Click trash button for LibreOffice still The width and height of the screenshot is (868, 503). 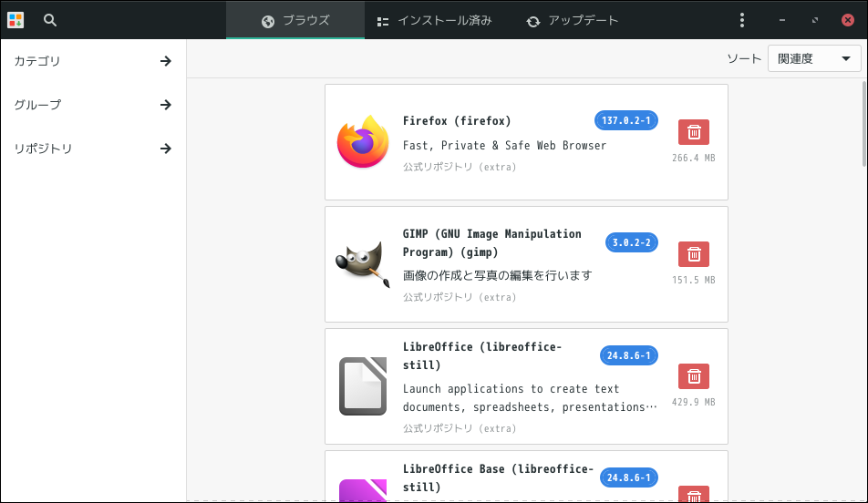pyautogui.click(x=694, y=377)
